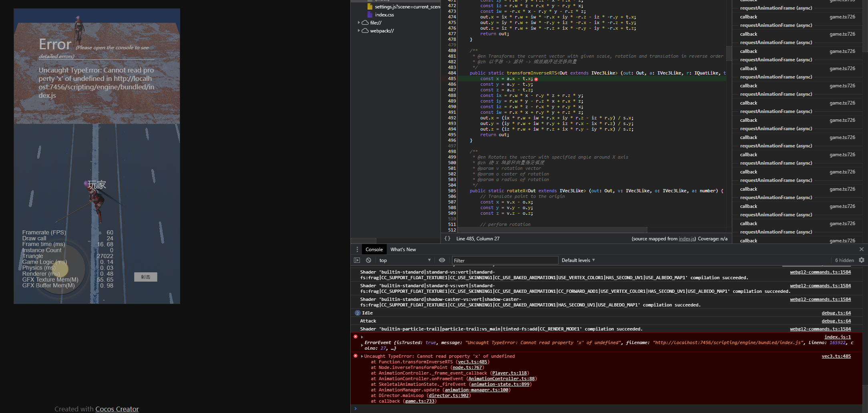Open Player.ts:118 link in the stack trace

click(x=510, y=373)
